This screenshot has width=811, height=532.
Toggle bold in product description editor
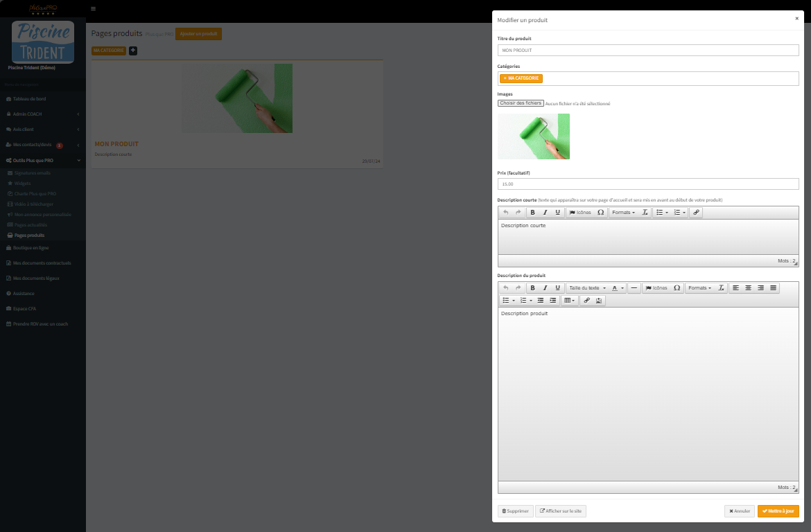tap(532, 287)
